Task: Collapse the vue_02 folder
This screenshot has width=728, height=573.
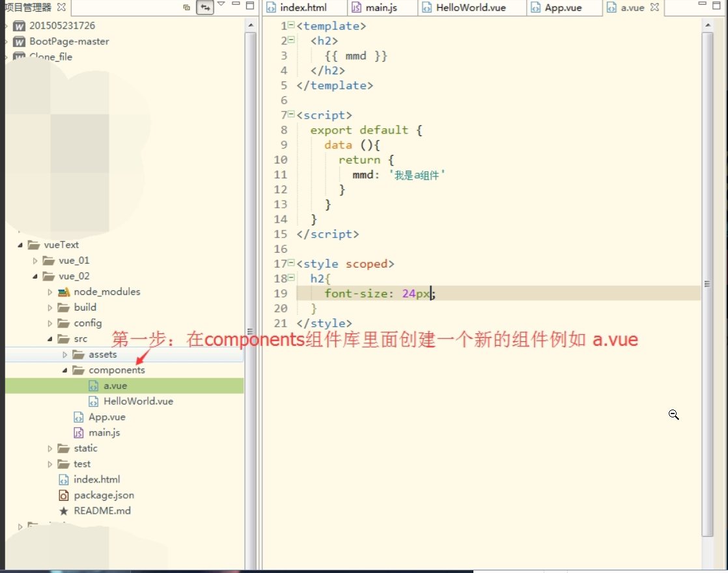Action: (x=35, y=276)
